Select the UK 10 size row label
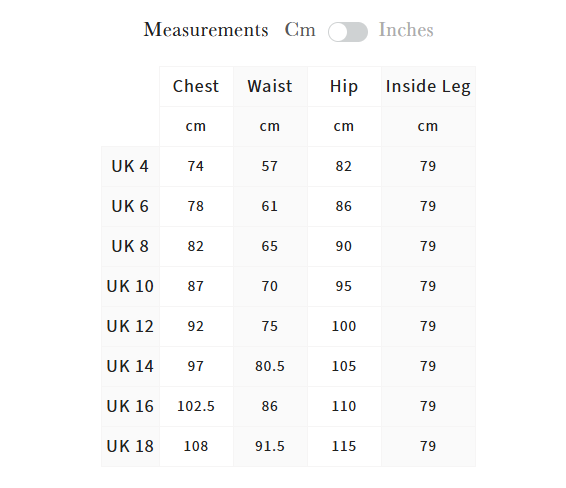566x488 pixels. (130, 287)
